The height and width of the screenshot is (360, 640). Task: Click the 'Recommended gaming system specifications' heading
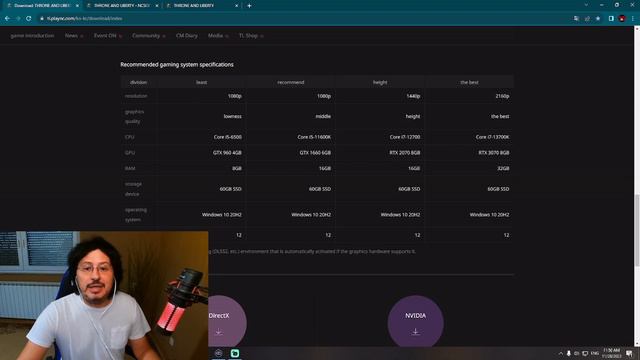(177, 64)
